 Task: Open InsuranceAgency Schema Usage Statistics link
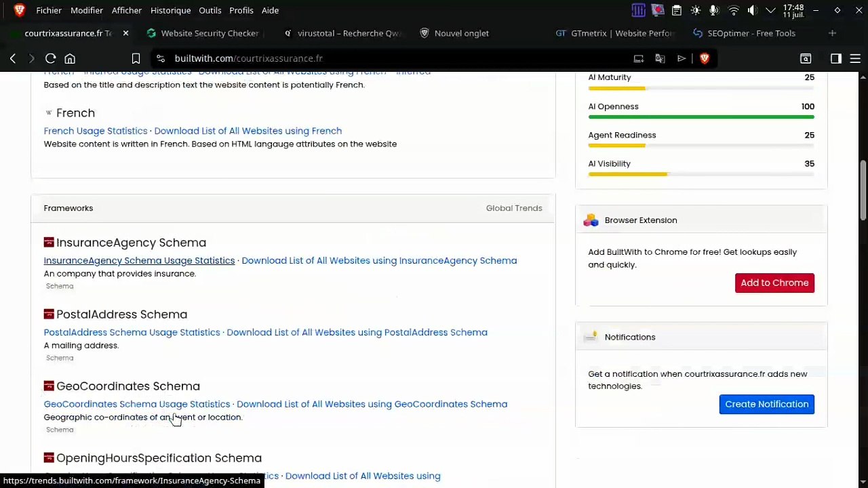[139, 260]
